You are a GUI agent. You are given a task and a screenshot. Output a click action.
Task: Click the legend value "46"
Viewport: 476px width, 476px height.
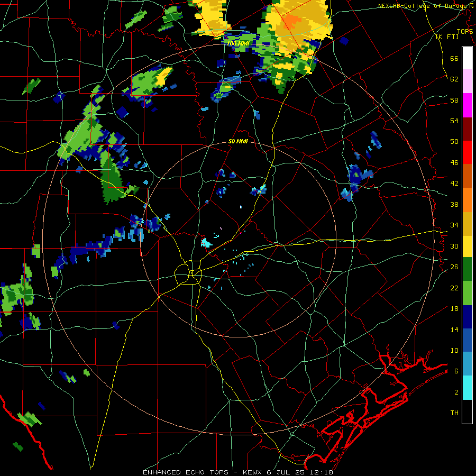(x=454, y=163)
